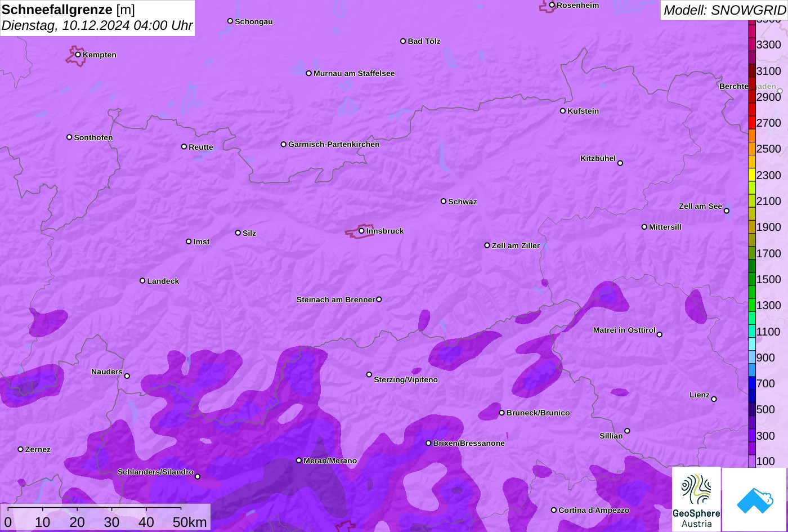Click the blue 700 legend color
788x532 pixels.
pyautogui.click(x=752, y=384)
